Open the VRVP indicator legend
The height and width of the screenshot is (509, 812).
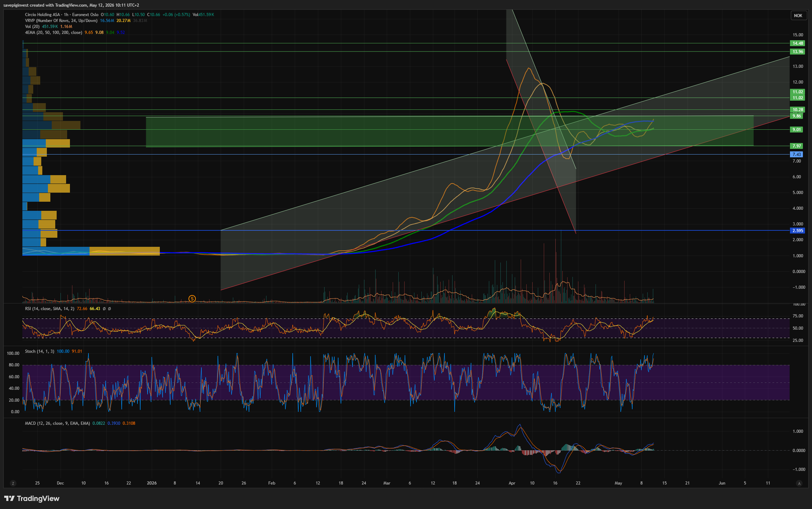(x=61, y=21)
